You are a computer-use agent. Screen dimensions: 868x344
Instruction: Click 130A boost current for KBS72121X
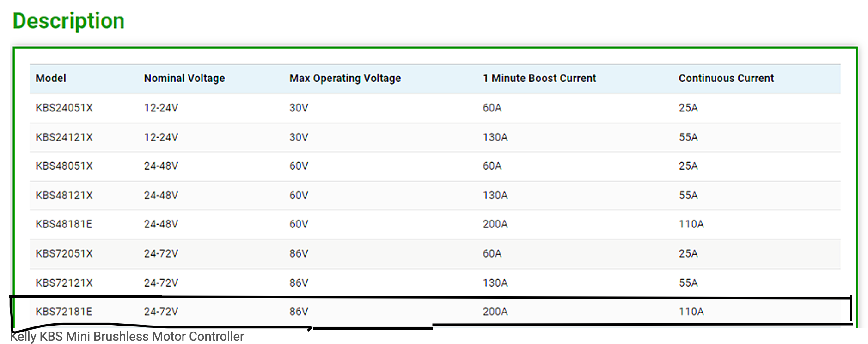click(x=495, y=283)
